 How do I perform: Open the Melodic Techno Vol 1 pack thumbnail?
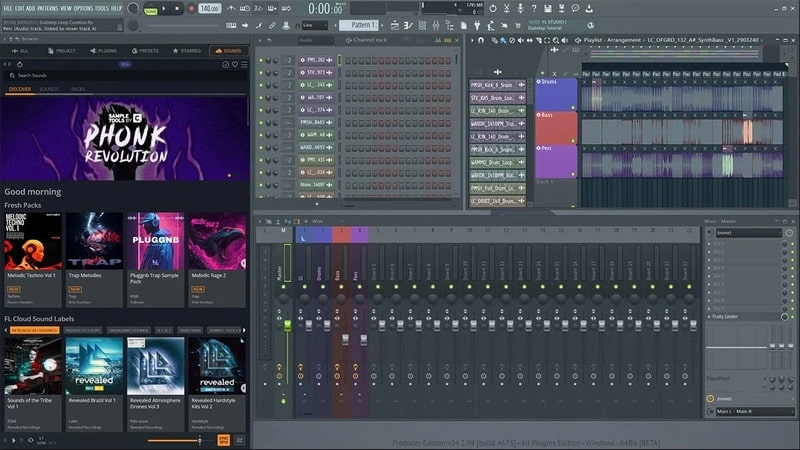point(33,241)
